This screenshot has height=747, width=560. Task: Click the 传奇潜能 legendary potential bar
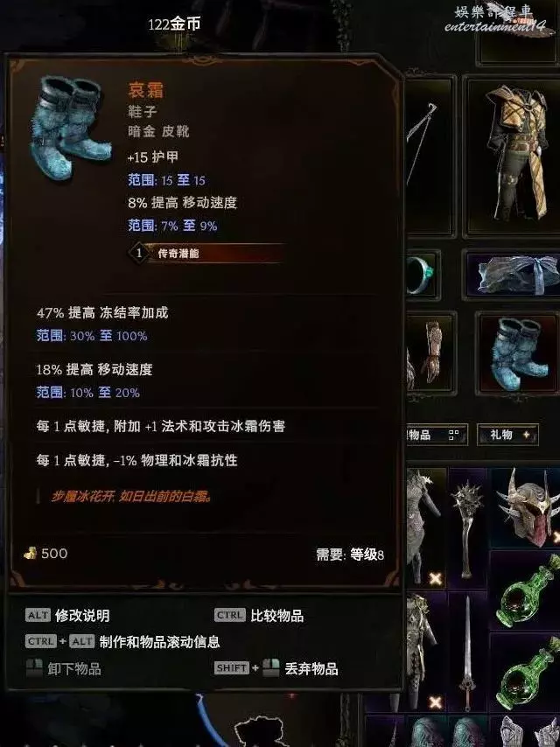pyautogui.click(x=206, y=253)
